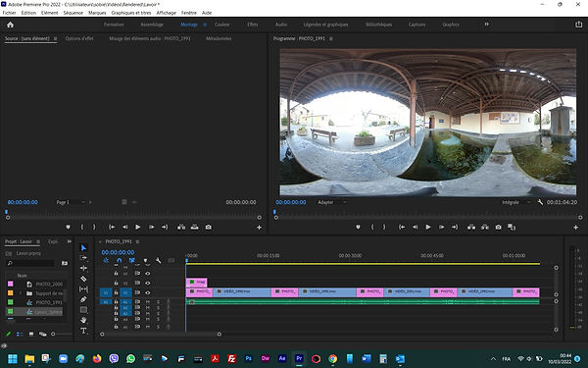This screenshot has width=588, height=368.
Task: Open the timeline wrench display settings
Action: (x=158, y=260)
